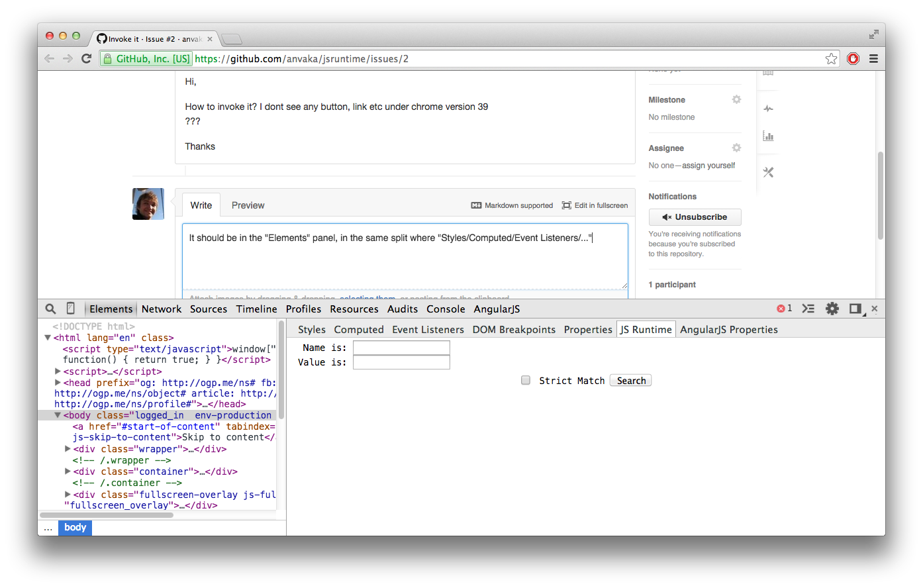Change DevTools dock side icon
923x588 pixels.
pyautogui.click(x=856, y=309)
